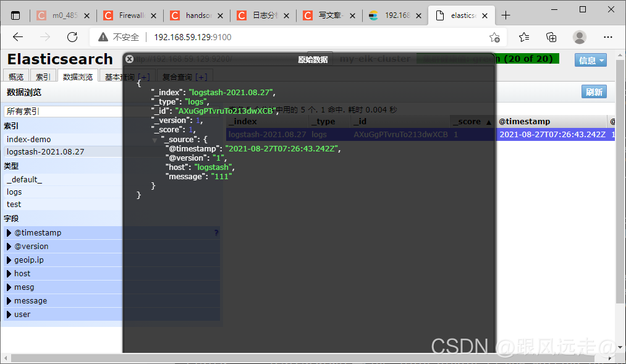
Task: Open the tab actions menu icon
Action: (15, 15)
